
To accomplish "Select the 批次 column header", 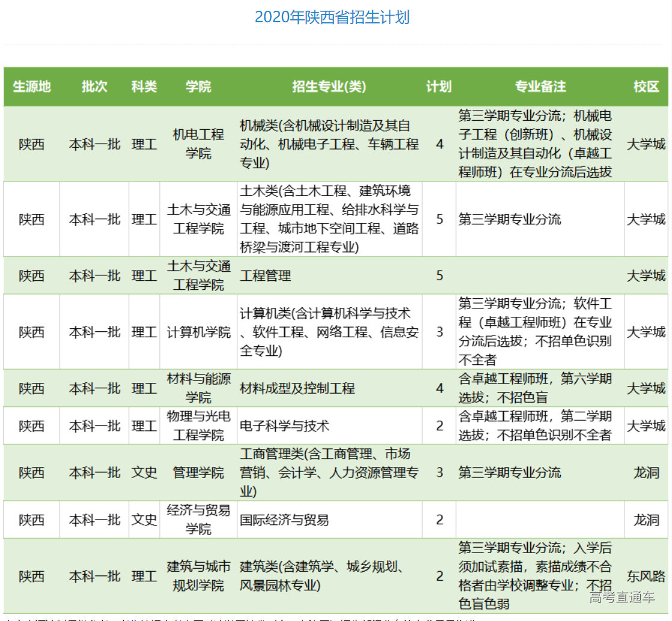I will pyautogui.click(x=94, y=87).
